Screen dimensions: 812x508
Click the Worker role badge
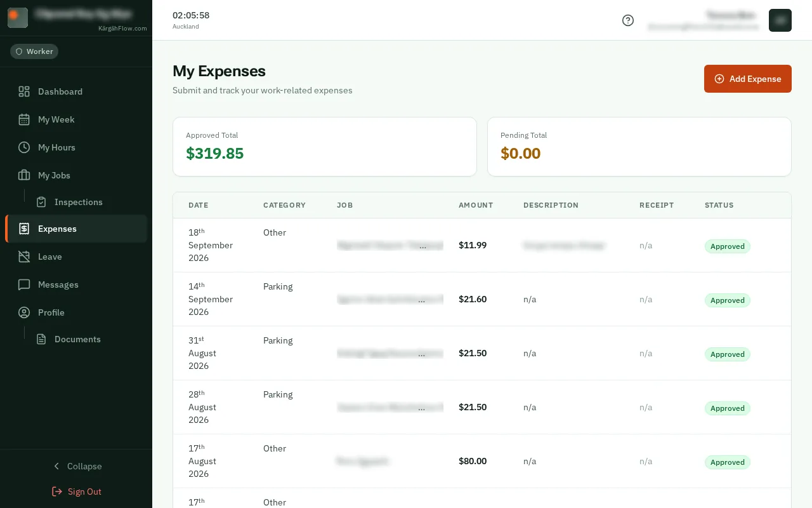click(x=34, y=51)
